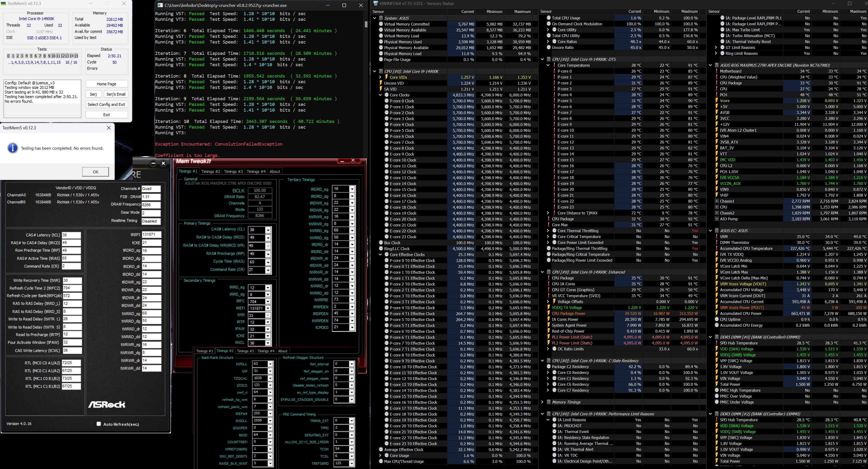
Task: Collapse Core Effective Clocks group
Action: [x=380, y=255]
